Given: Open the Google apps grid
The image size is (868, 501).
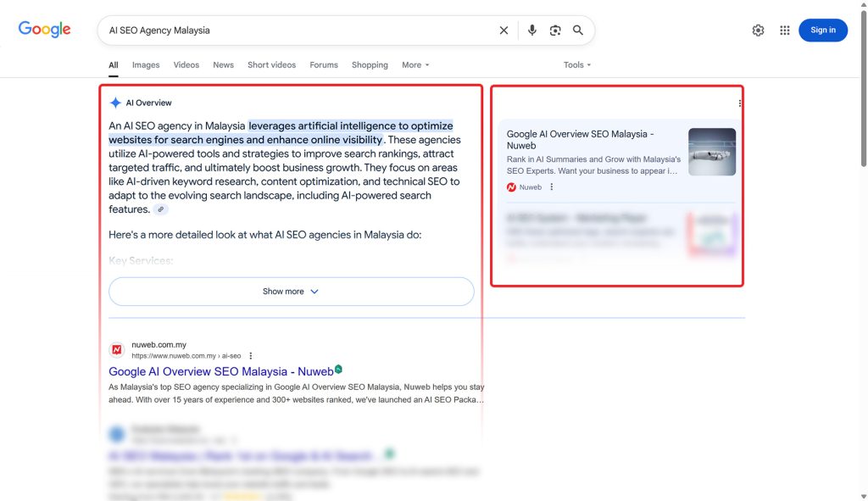Looking at the screenshot, I should pyautogui.click(x=784, y=31).
